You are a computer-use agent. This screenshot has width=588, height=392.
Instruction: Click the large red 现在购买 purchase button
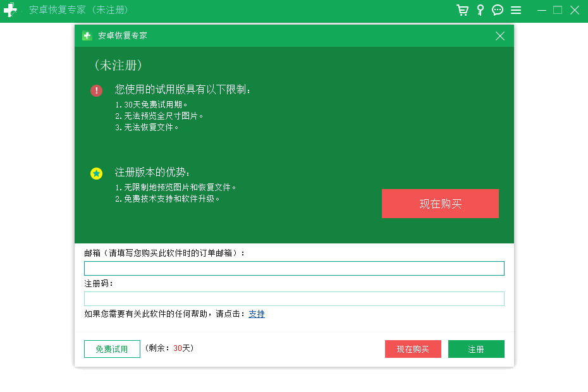[x=440, y=204]
